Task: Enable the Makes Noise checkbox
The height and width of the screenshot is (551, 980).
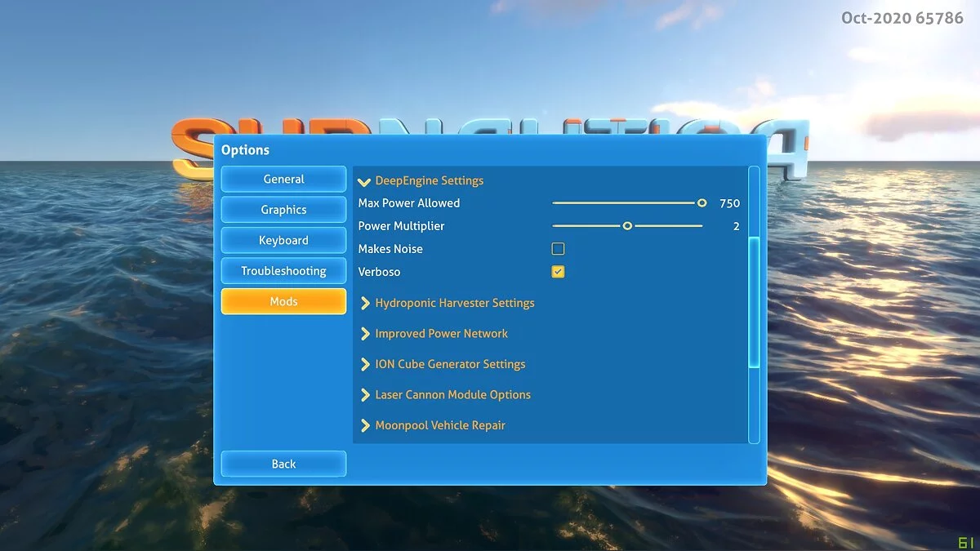Action: coord(558,248)
